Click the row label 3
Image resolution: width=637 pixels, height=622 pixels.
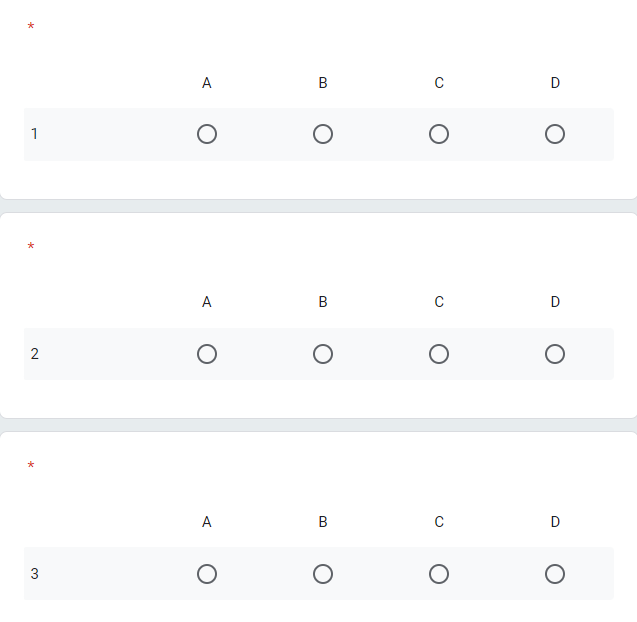(35, 574)
